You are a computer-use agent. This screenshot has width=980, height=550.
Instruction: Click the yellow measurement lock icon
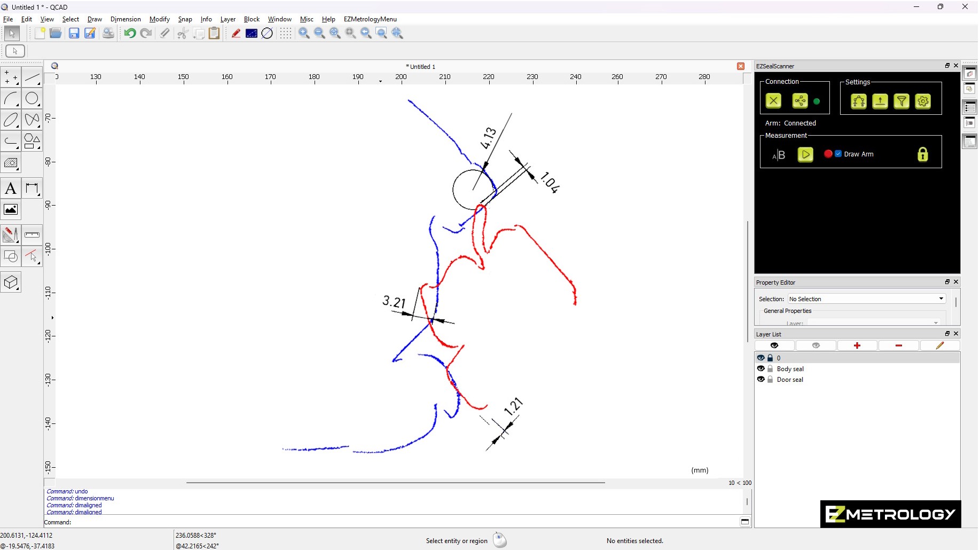click(x=922, y=155)
